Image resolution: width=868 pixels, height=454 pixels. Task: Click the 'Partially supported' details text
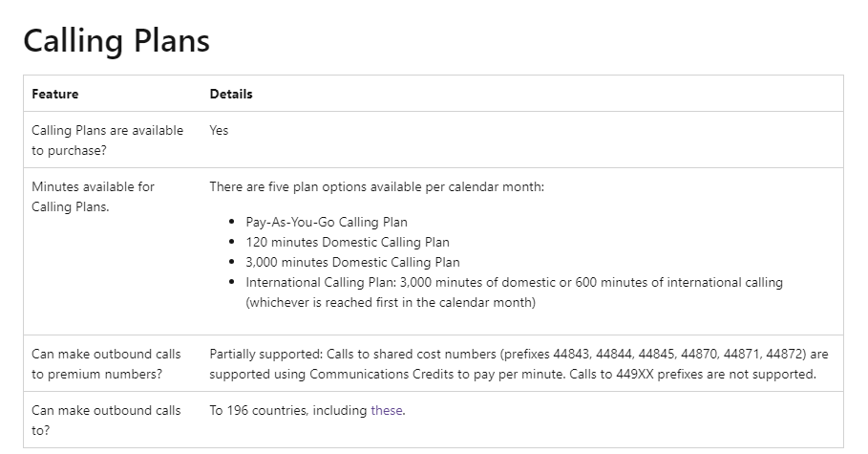(x=265, y=354)
